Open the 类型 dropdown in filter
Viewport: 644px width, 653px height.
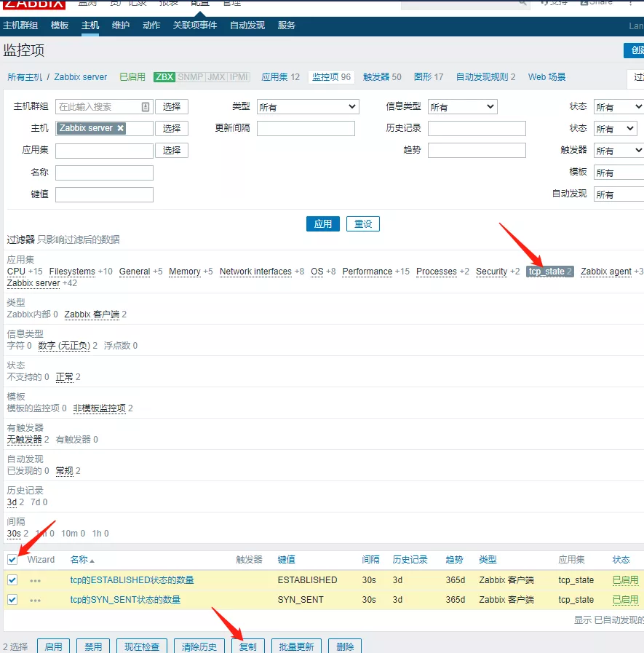(x=308, y=107)
